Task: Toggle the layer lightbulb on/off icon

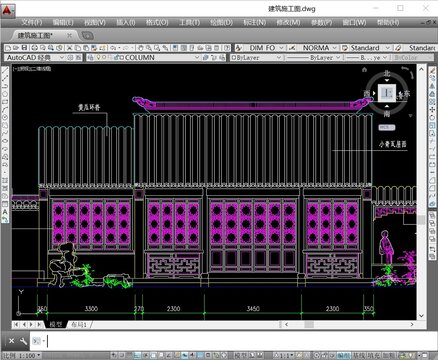Action: point(98,57)
